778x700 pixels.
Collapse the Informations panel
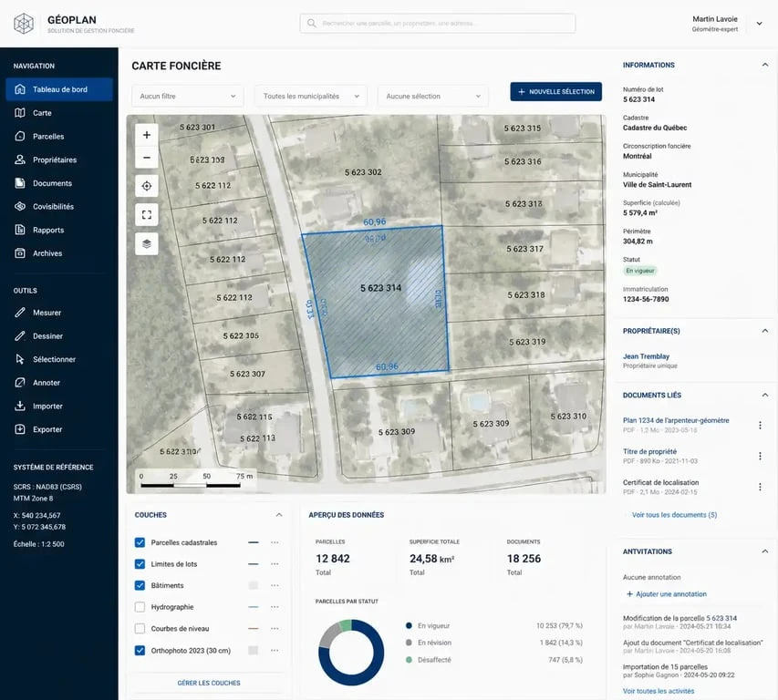click(764, 65)
